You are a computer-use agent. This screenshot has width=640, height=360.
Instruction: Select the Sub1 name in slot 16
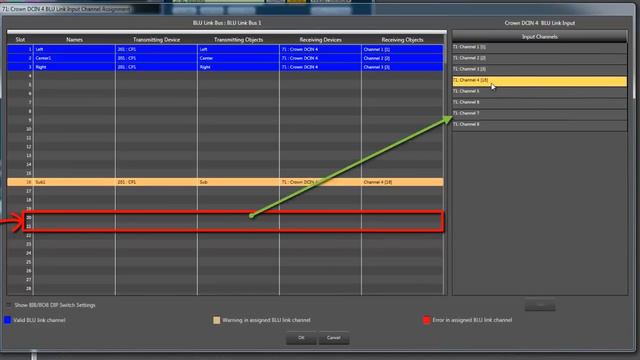(x=74, y=182)
